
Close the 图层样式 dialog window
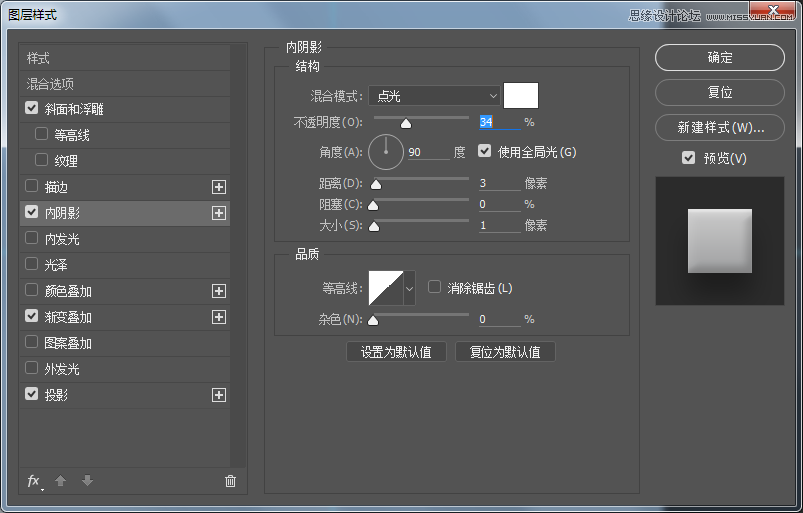click(773, 10)
